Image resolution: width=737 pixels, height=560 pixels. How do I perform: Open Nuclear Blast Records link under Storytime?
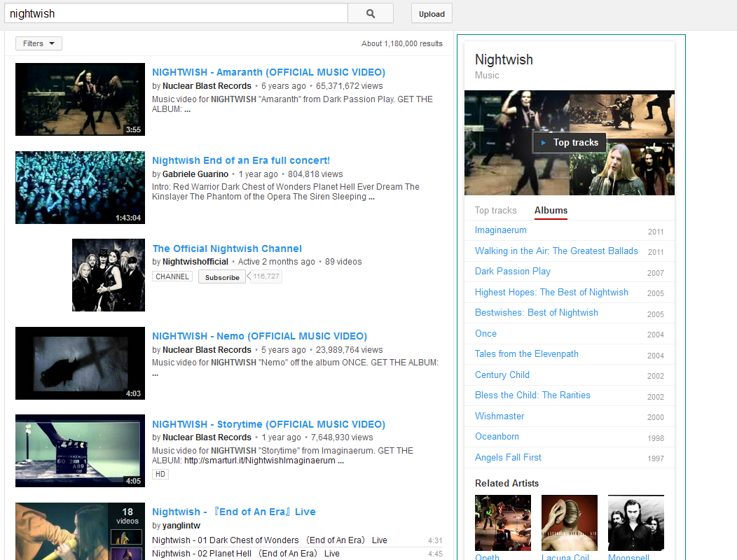207,437
